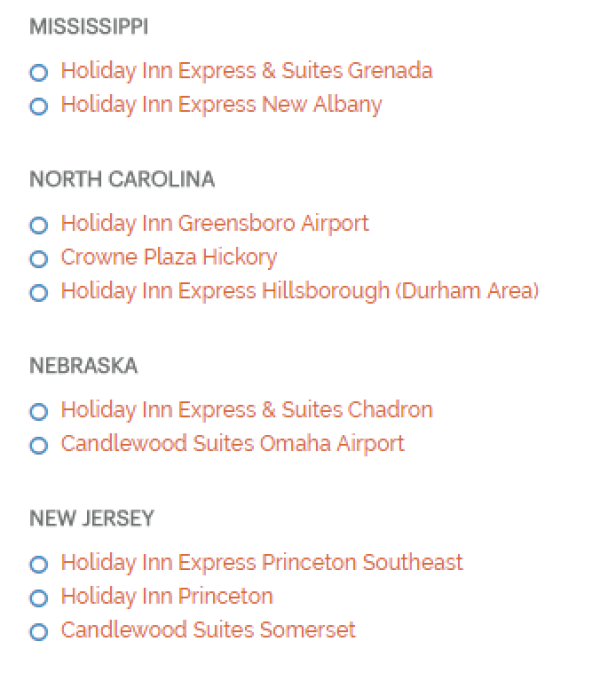Image resolution: width=600 pixels, height=673 pixels.
Task: Click circle bullet beside Grenada hotel
Action: [39, 72]
